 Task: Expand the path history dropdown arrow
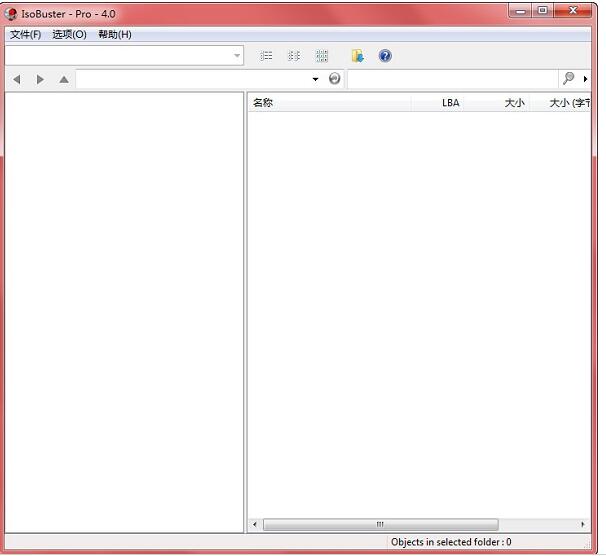tap(315, 79)
